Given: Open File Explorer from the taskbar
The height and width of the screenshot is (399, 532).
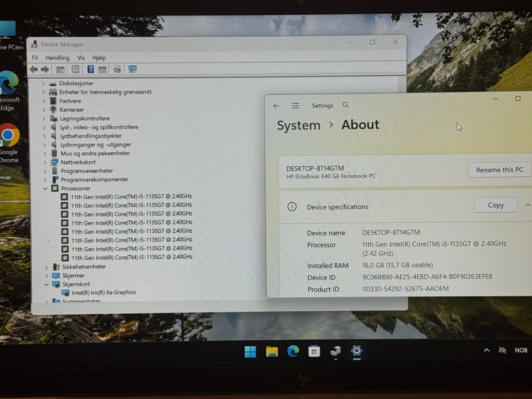Looking at the screenshot, I should point(272,351).
